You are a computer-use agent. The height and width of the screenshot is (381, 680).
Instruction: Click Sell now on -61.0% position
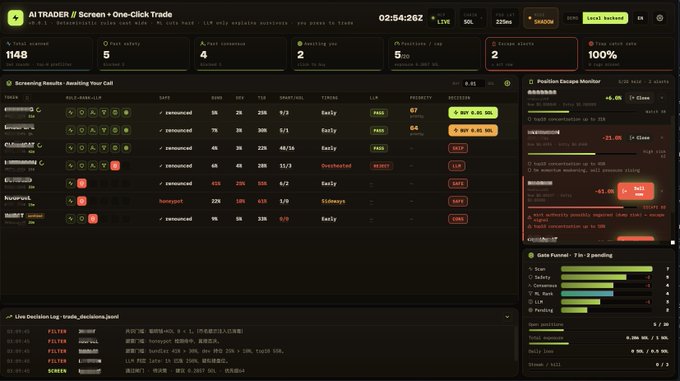pyautogui.click(x=635, y=191)
